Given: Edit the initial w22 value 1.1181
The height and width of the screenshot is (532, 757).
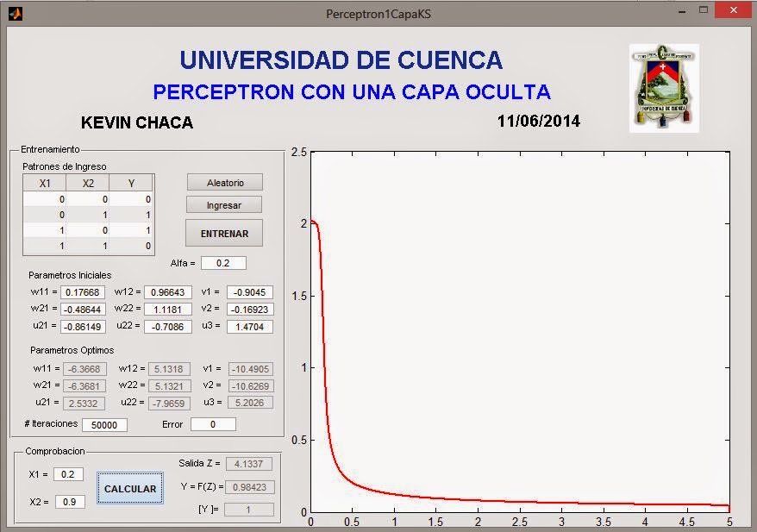Looking at the screenshot, I should click(x=168, y=309).
